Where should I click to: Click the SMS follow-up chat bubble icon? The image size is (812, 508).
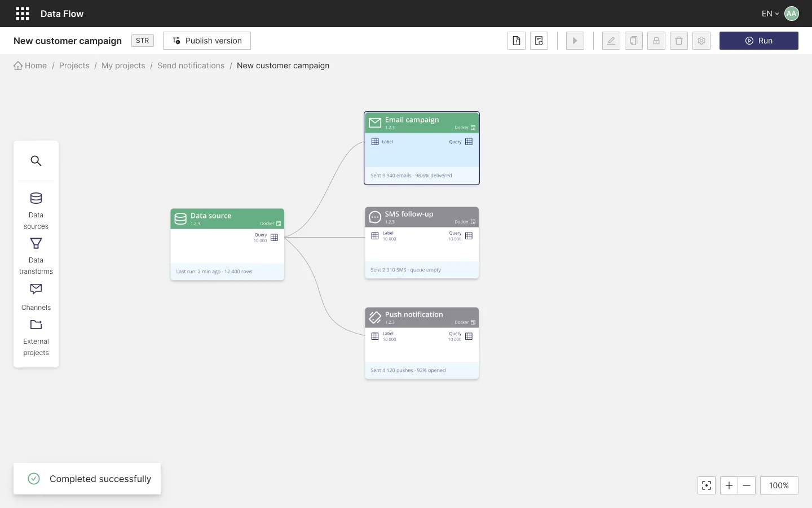(375, 217)
